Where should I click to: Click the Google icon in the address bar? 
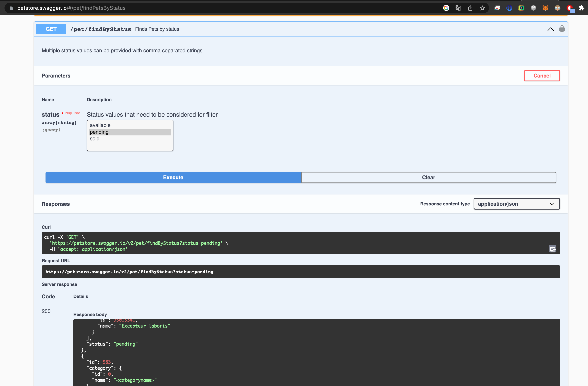click(446, 8)
